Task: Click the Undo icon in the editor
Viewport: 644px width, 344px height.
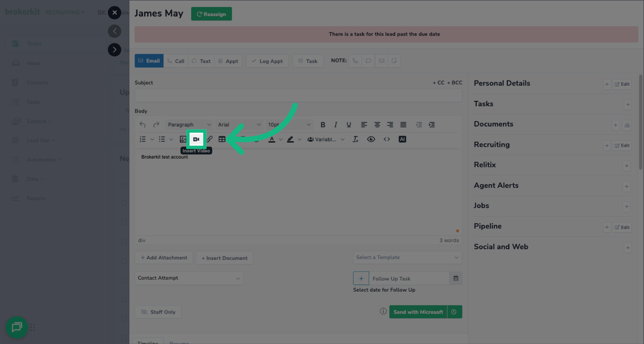Action: click(142, 124)
